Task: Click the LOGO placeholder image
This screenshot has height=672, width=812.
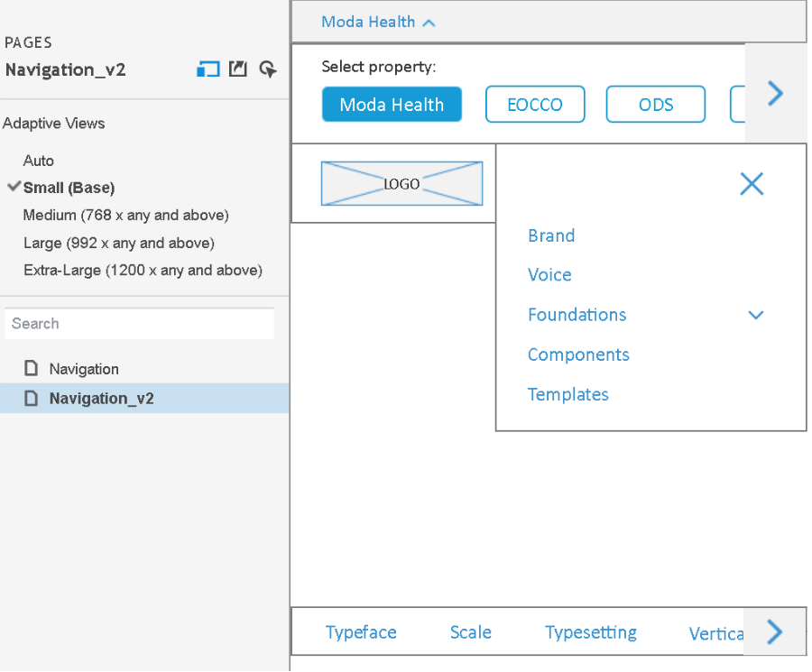Action: click(401, 184)
